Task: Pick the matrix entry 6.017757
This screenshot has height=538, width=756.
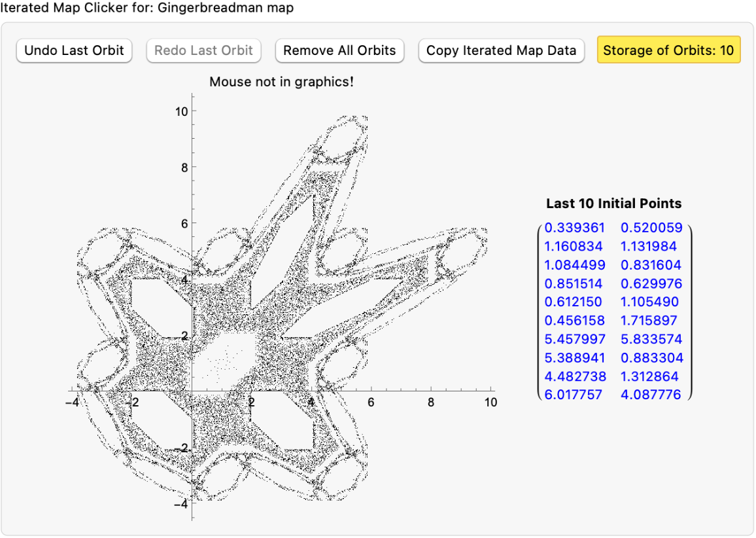Action: tap(574, 395)
